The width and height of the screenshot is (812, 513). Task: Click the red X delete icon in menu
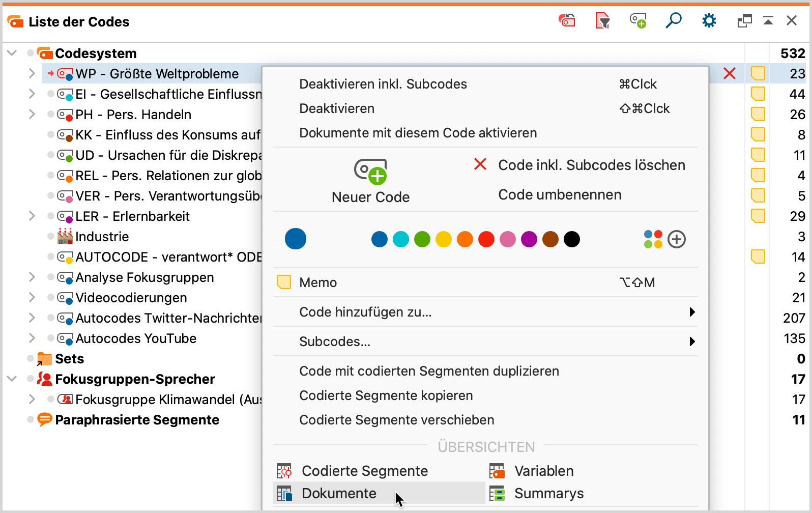point(480,164)
